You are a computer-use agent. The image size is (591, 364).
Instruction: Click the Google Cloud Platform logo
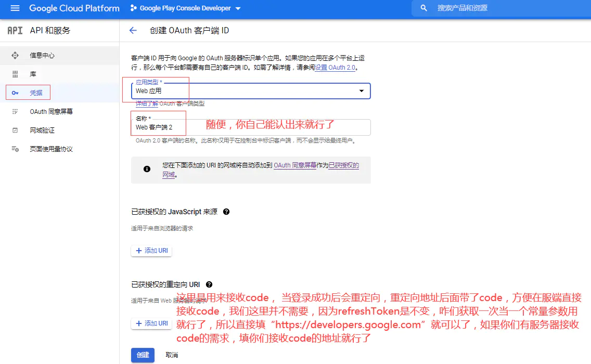tap(74, 8)
